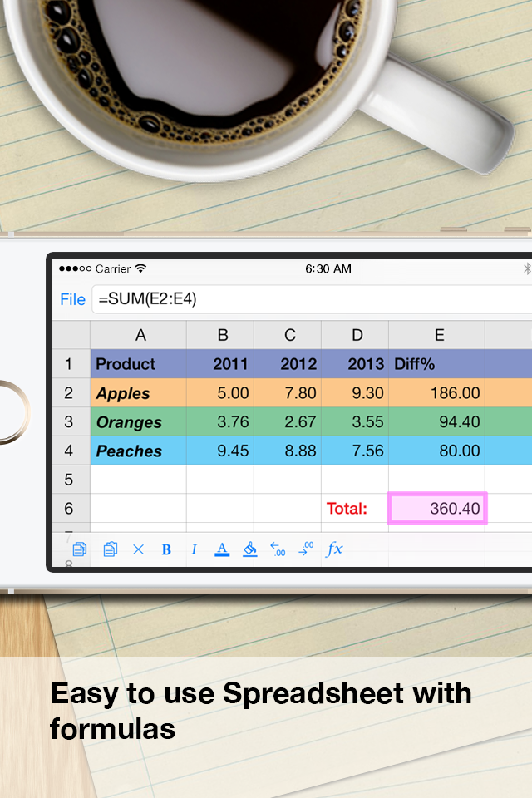Select the "Product" header cell
Viewport: 532px width, 798px height.
tap(139, 364)
